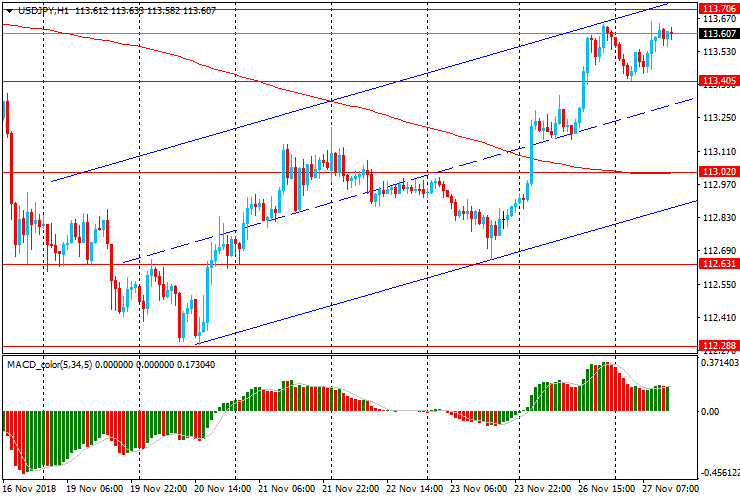Click the 26 Nov 15:00 time label
Screen dimensions: 740x500
pyautogui.click(x=606, y=488)
